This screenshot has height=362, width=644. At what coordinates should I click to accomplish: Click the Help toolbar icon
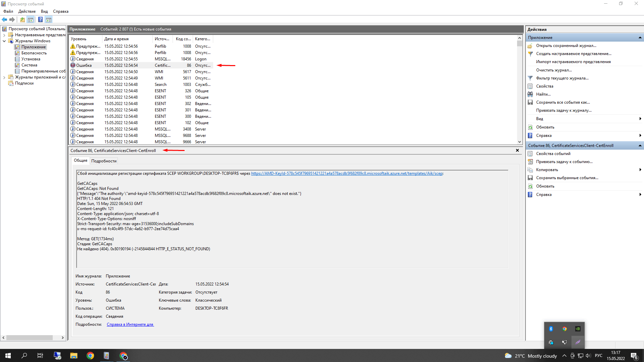(40, 19)
